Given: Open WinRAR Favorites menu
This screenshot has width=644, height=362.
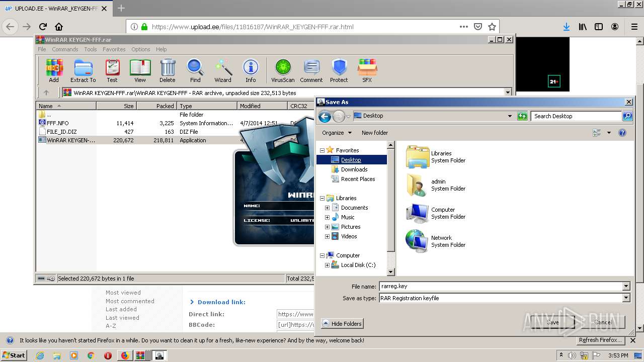Looking at the screenshot, I should pyautogui.click(x=114, y=49).
